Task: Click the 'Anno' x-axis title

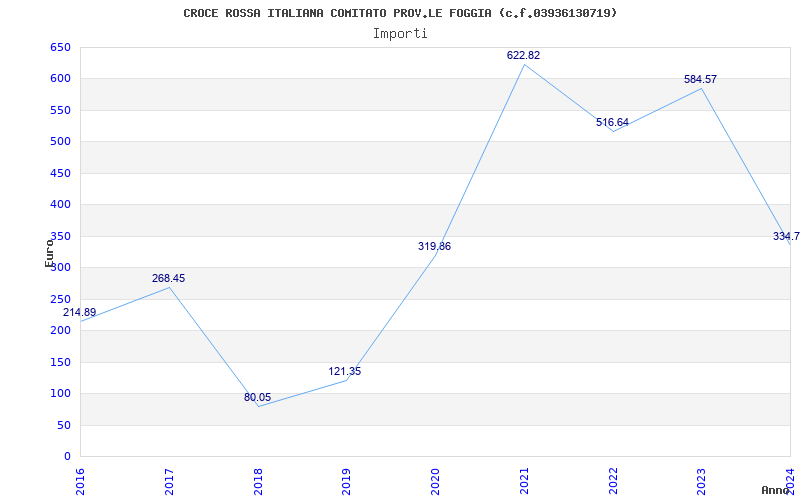Action: pyautogui.click(x=776, y=490)
